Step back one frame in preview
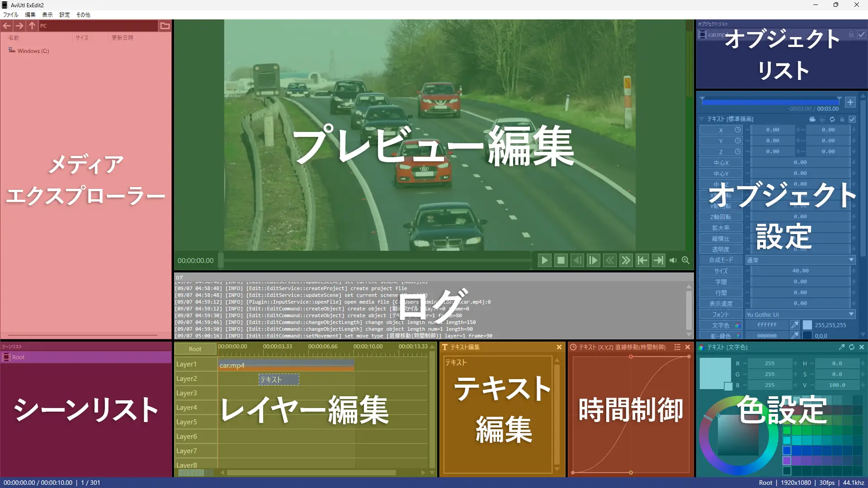Screen dimensions: 868x488 pyautogui.click(x=577, y=260)
